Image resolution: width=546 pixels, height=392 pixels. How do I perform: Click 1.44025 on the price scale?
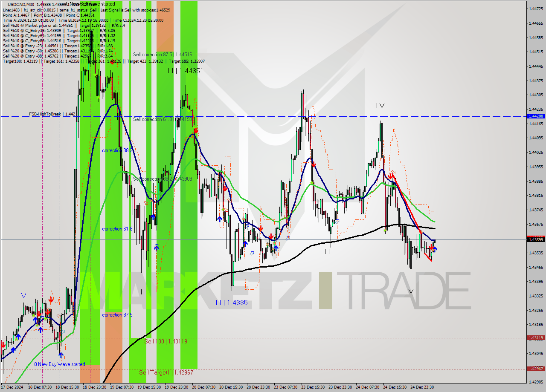(x=536, y=152)
